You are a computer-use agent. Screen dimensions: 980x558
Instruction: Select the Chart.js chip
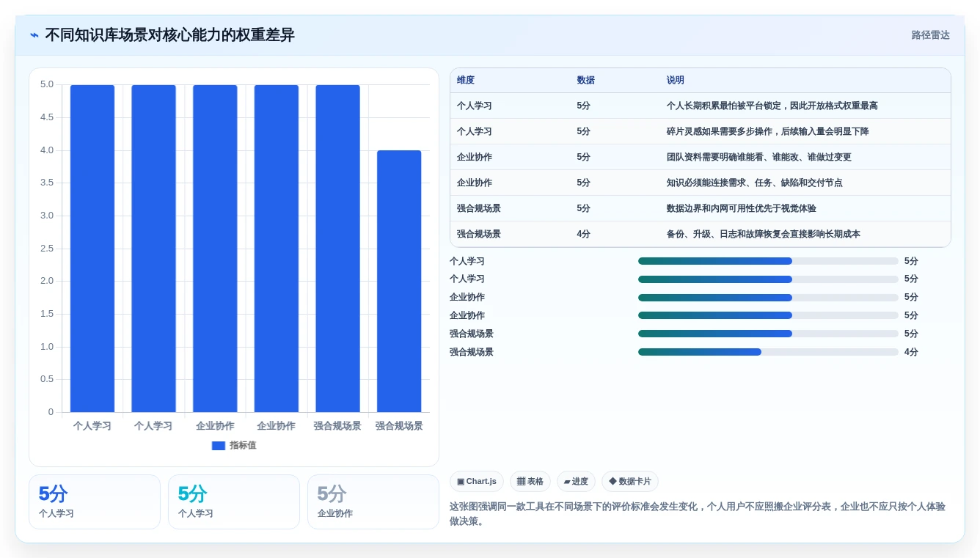click(x=477, y=482)
